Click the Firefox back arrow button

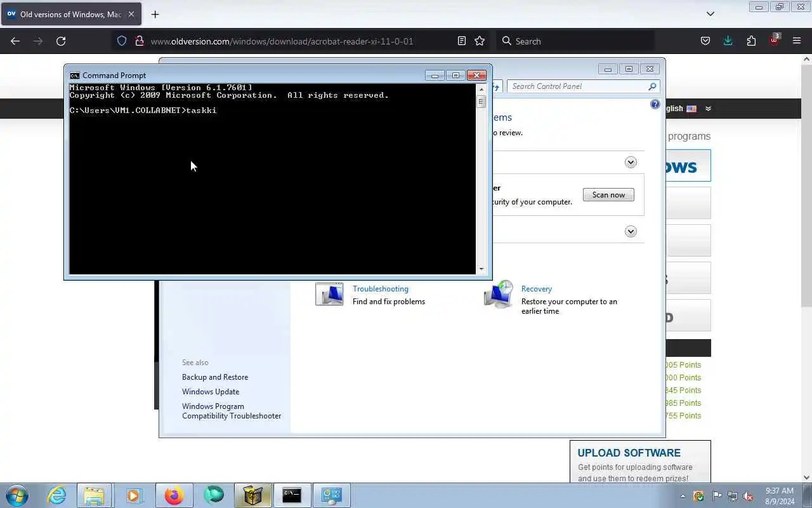point(15,41)
